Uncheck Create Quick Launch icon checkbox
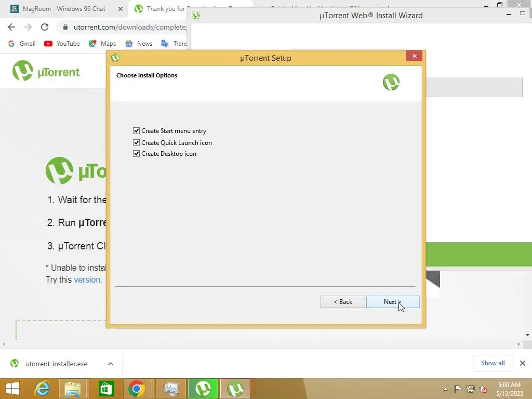 point(136,142)
